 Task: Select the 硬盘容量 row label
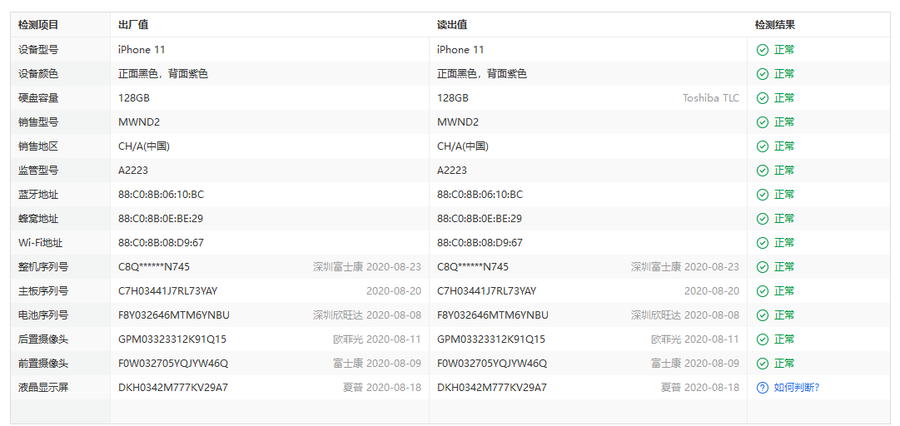point(38,98)
